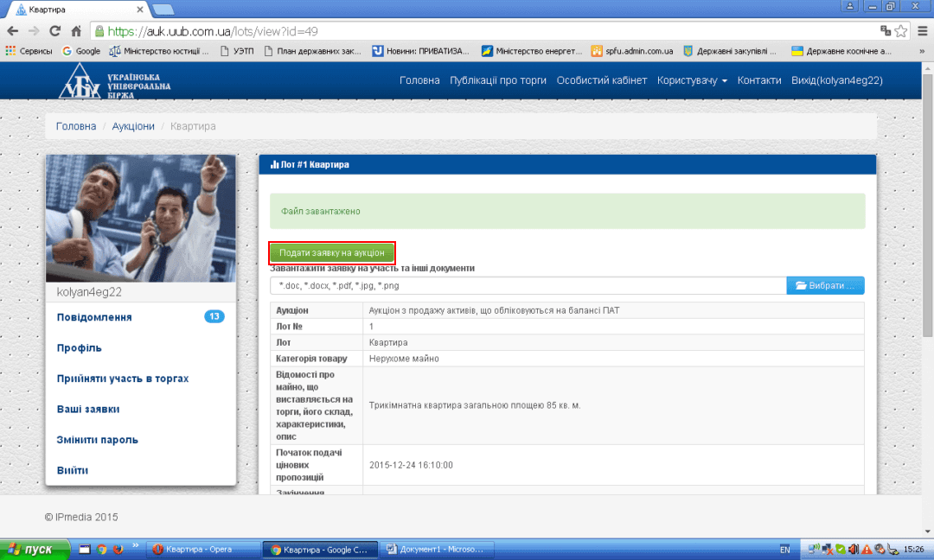The width and height of the screenshot is (934, 560).
Task: Click the browser home icon
Action: pos(76,30)
